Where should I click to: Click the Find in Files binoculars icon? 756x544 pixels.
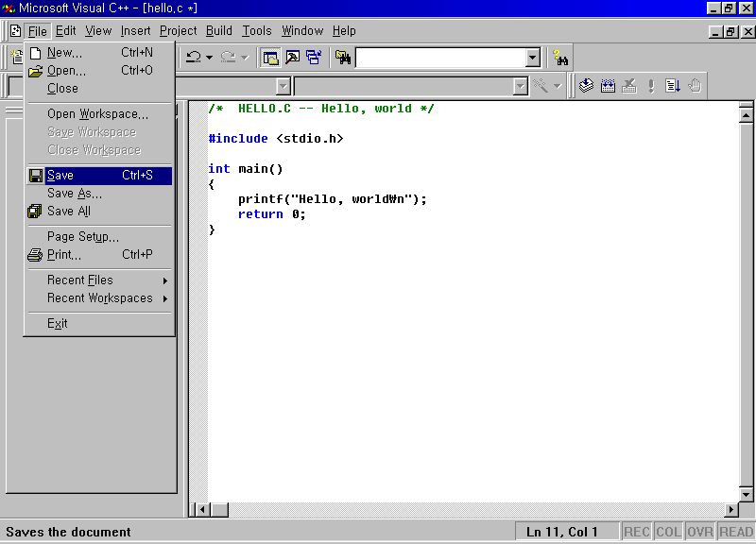pos(343,58)
